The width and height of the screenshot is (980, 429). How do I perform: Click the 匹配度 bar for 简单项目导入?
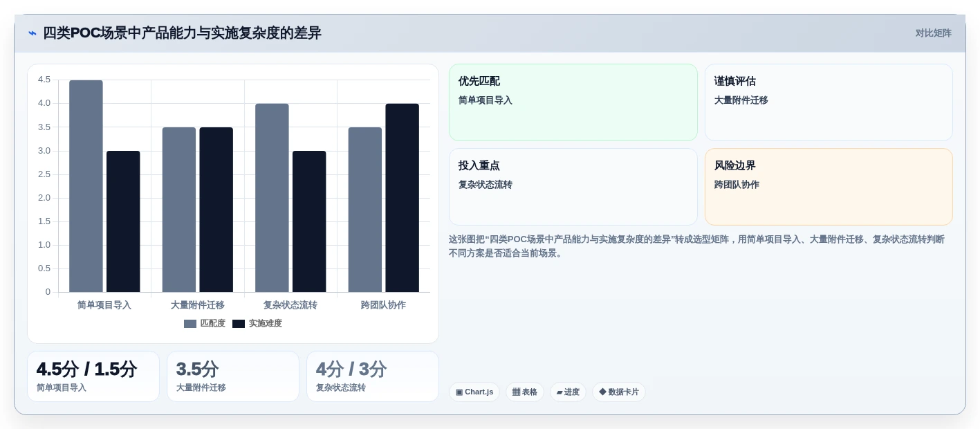pyautogui.click(x=86, y=186)
